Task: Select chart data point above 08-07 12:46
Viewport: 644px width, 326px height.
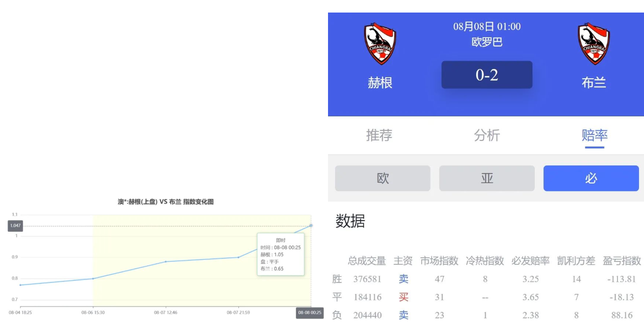Action: [x=166, y=261]
